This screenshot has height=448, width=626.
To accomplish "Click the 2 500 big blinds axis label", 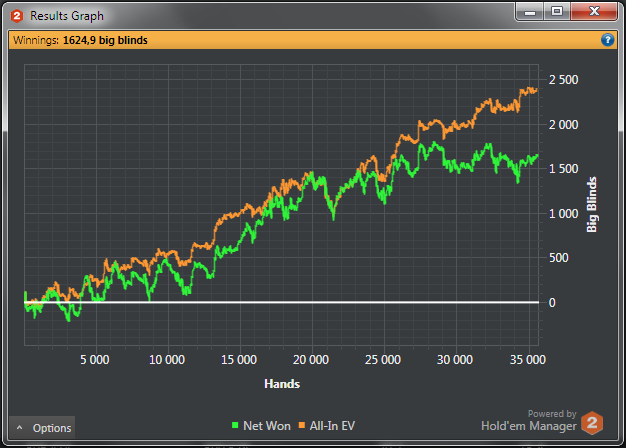I will click(x=563, y=80).
